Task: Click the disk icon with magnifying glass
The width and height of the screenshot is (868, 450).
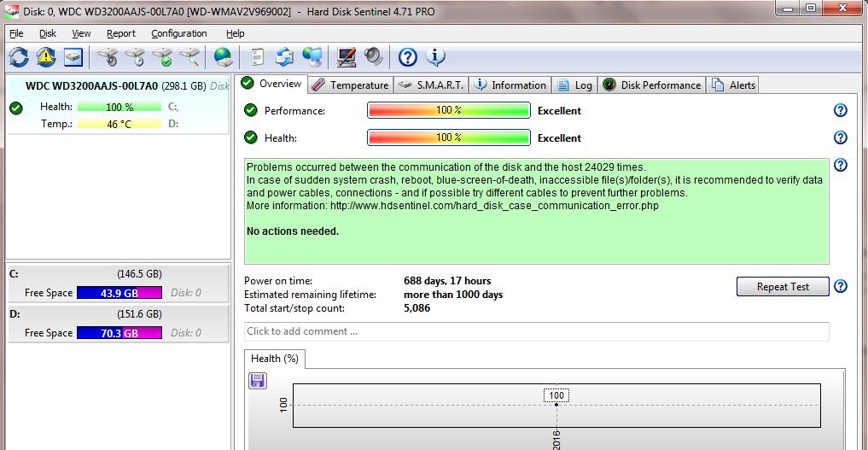Action: click(189, 57)
